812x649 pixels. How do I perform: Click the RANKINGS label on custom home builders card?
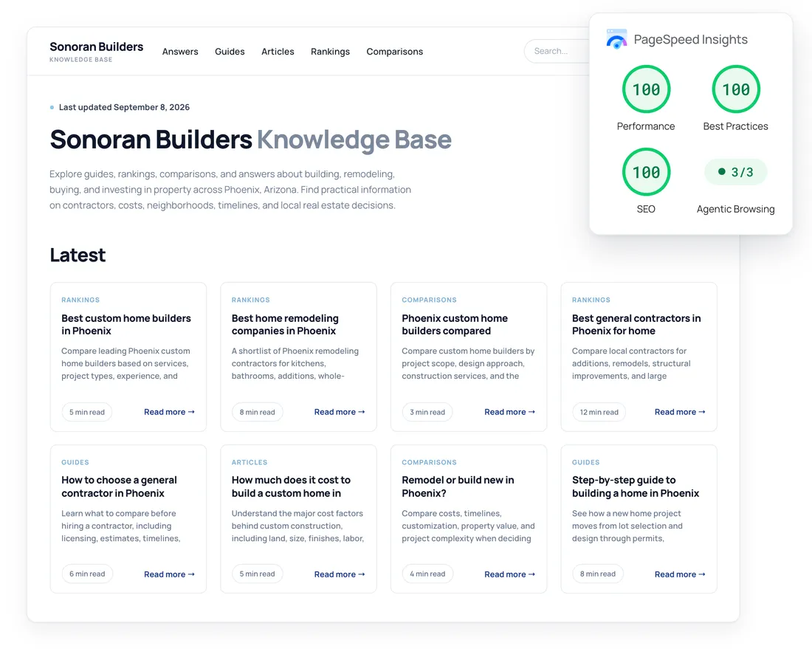80,300
